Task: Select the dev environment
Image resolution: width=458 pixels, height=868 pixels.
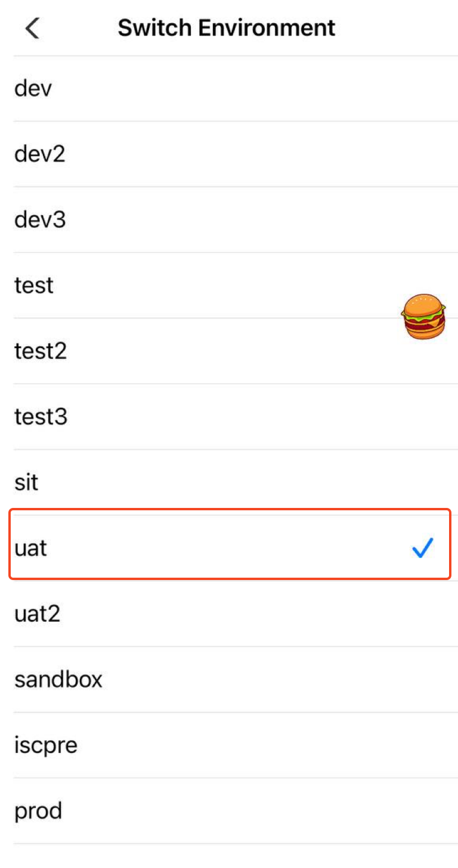Action: 33,89
